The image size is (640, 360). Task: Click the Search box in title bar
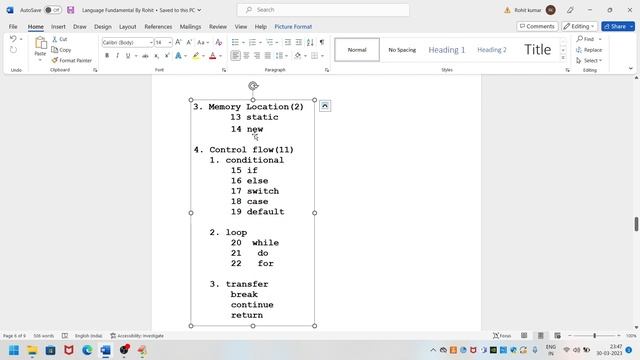[323, 10]
